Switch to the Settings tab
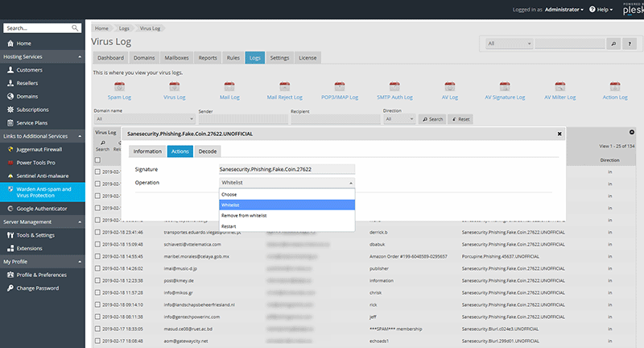 [x=279, y=58]
